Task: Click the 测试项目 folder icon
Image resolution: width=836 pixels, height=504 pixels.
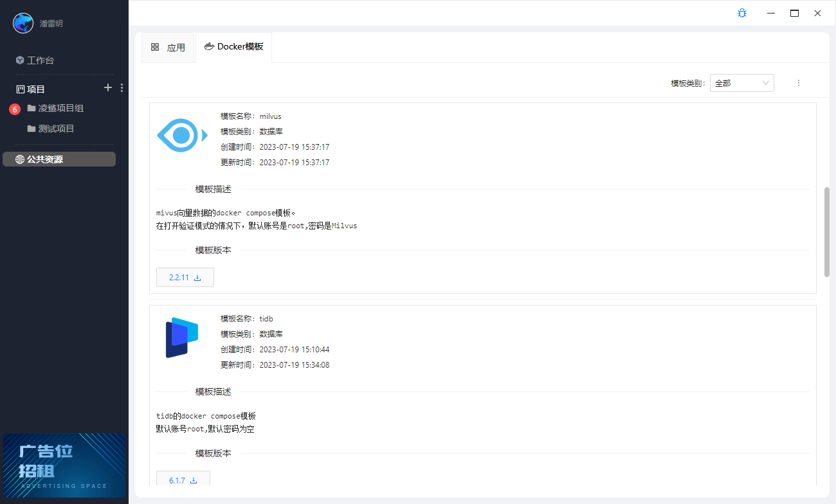Action: pos(32,129)
